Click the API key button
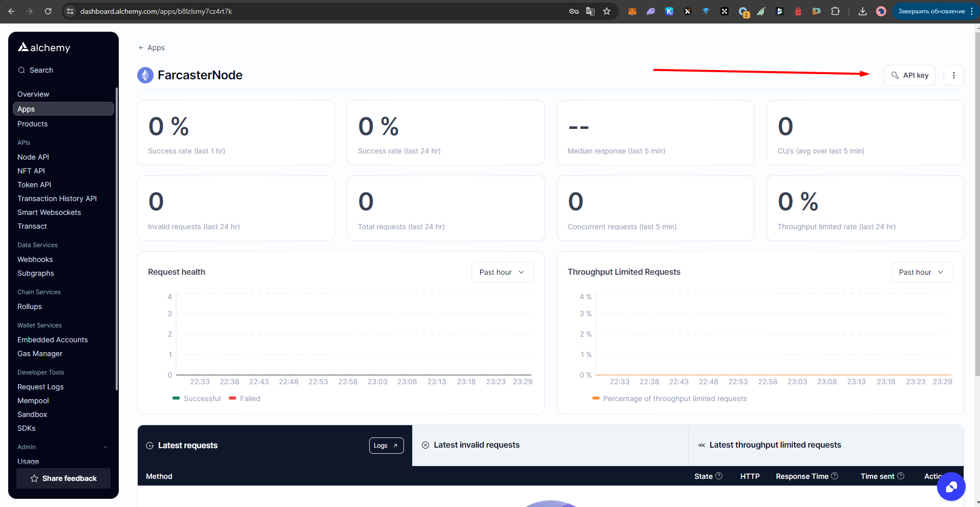 910,75
